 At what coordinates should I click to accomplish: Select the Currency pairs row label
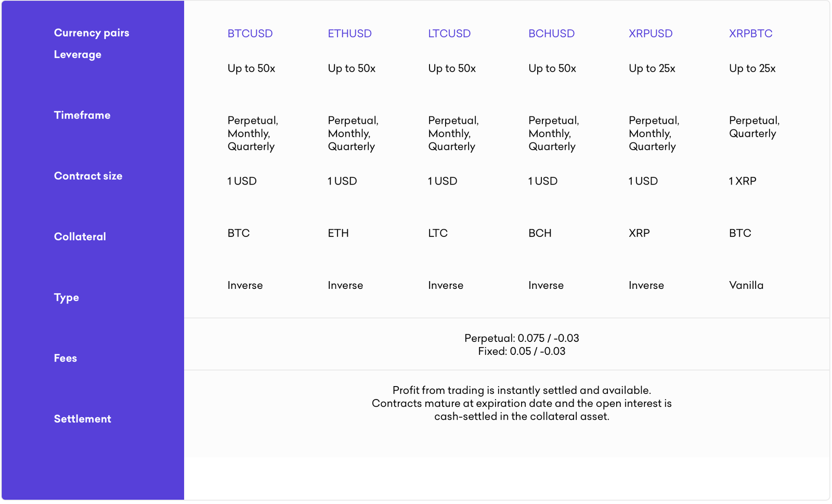92,33
